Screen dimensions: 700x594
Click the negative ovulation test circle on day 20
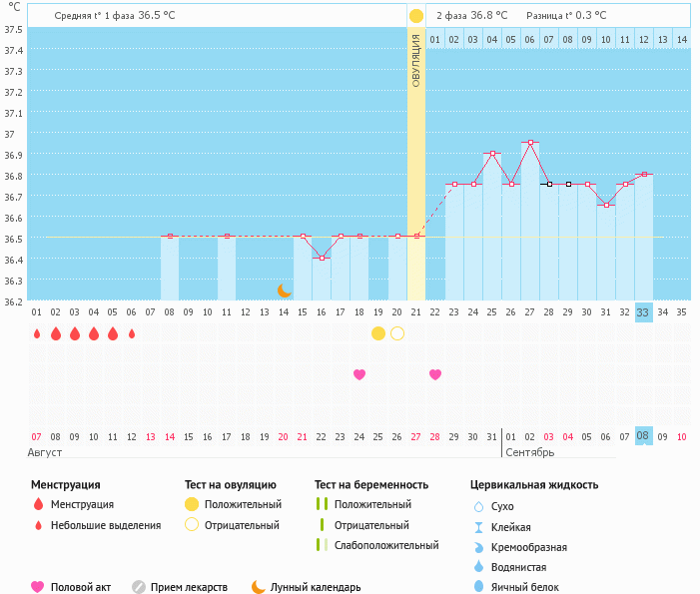tap(397, 333)
